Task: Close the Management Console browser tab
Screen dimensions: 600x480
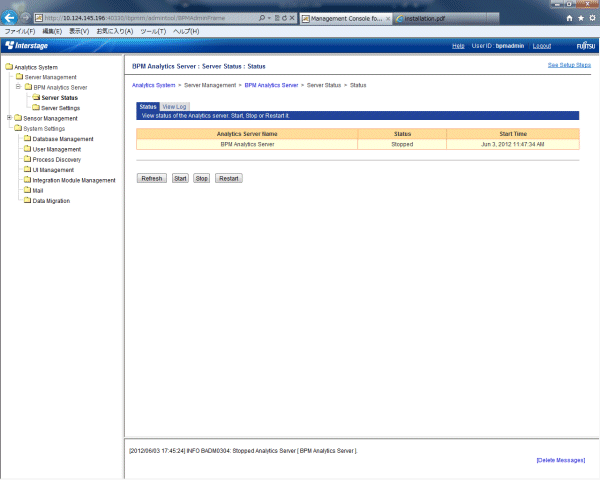Action: pos(388,18)
